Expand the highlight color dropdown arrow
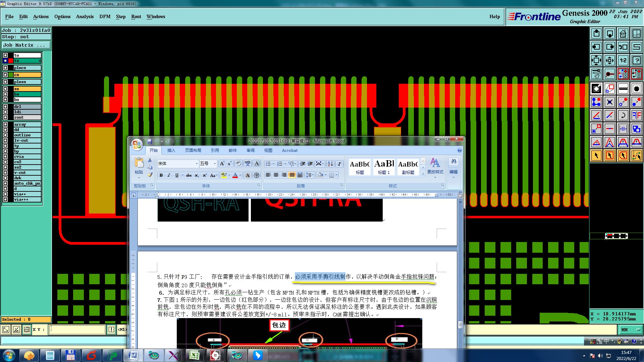This screenshot has width=644, height=362. click(x=229, y=175)
